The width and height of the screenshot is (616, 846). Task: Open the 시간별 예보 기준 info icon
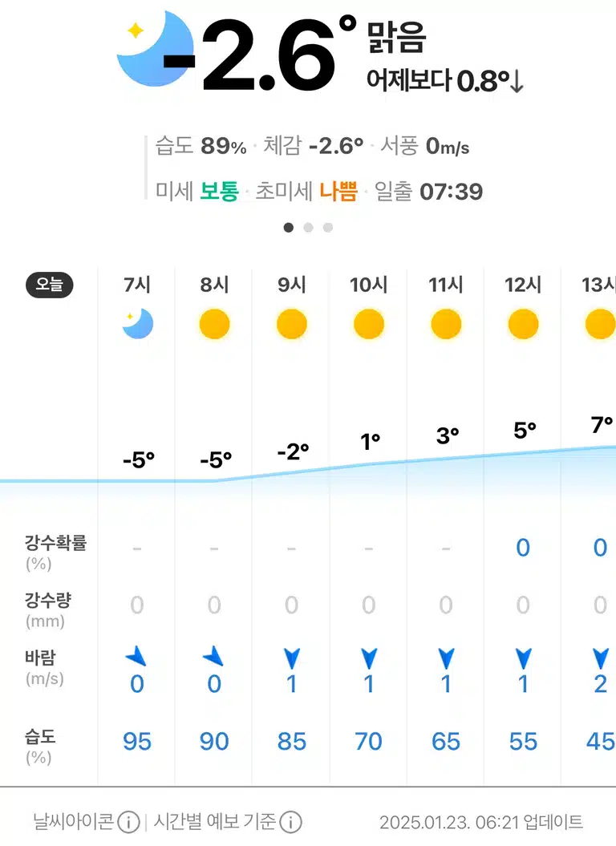click(x=291, y=823)
